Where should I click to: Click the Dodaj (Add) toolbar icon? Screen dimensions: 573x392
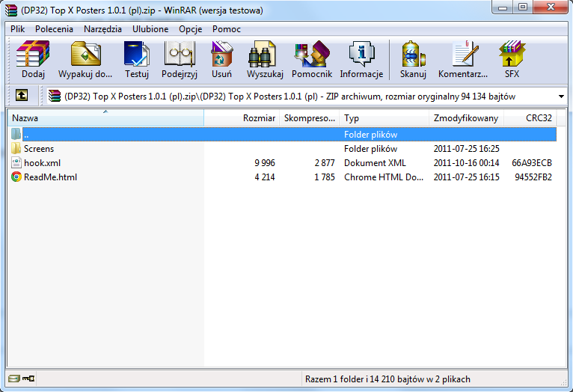click(33, 59)
